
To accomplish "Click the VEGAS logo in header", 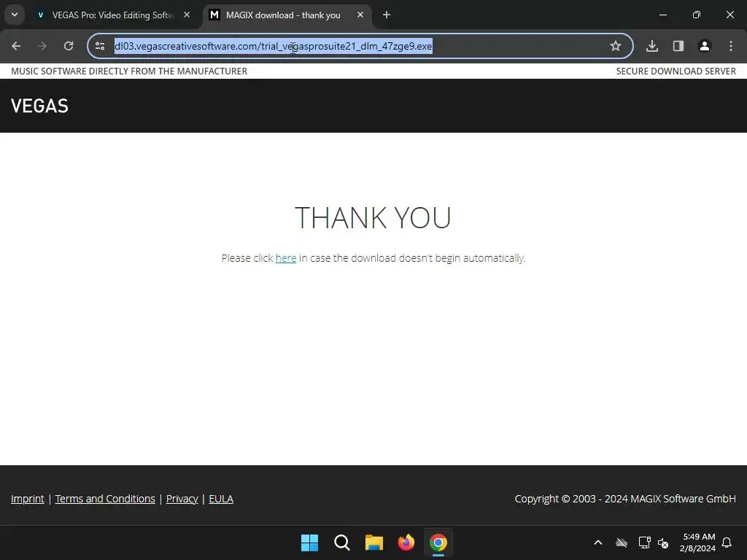I will pyautogui.click(x=39, y=106).
